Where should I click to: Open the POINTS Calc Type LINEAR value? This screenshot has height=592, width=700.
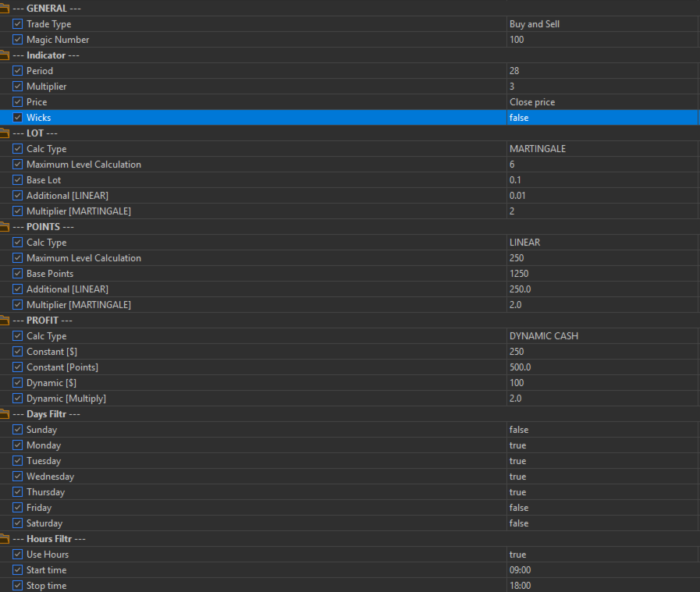tap(602, 243)
